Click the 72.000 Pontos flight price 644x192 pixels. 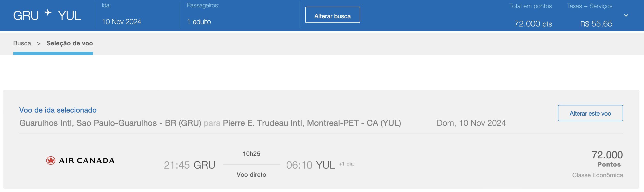pyautogui.click(x=607, y=159)
